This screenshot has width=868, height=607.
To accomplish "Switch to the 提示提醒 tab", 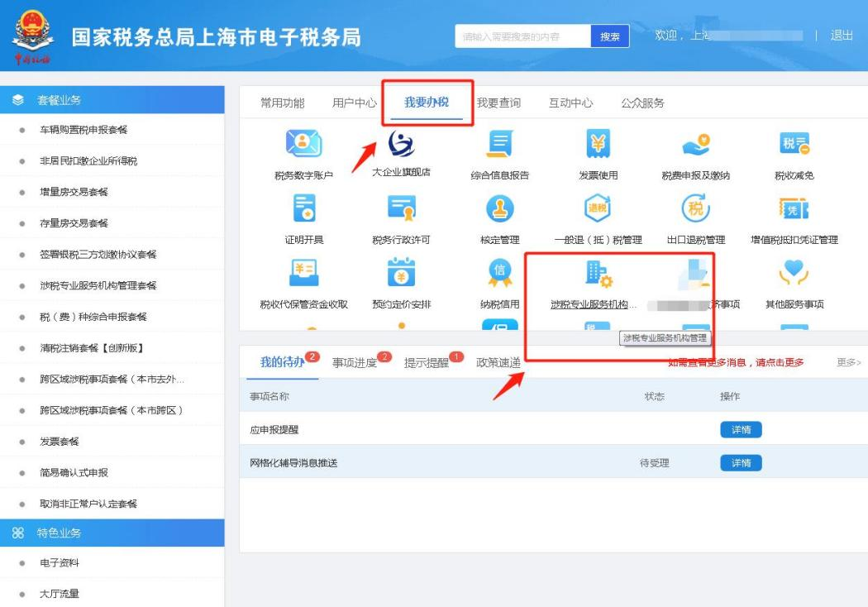I will (x=427, y=363).
